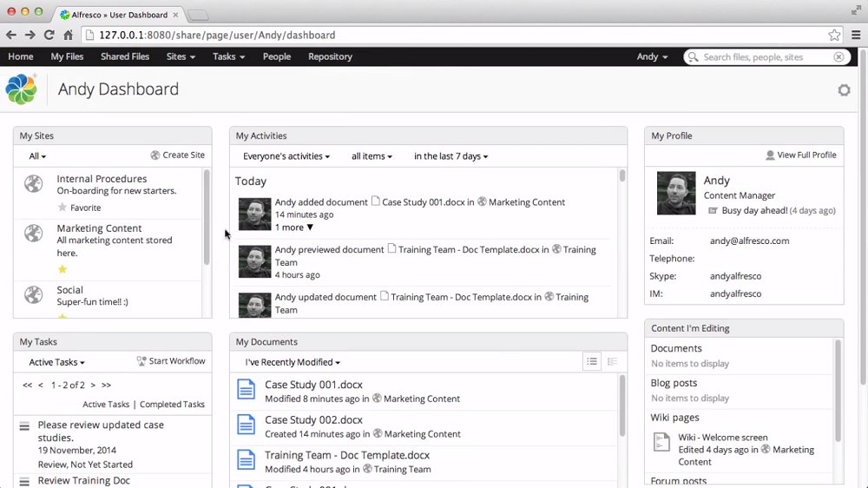The height and width of the screenshot is (488, 868).
Task: Open Case Study 001.docx in My Documents
Action: click(x=313, y=385)
